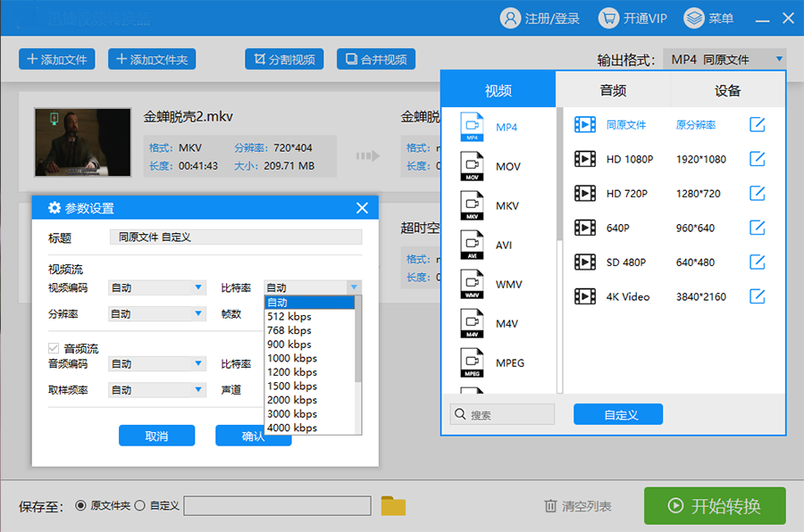Select the M4V format file icon
Screen dimensions: 804x532
pyautogui.click(x=472, y=323)
